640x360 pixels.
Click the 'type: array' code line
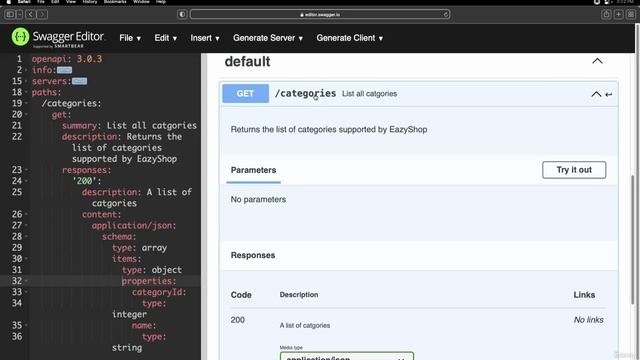(140, 248)
